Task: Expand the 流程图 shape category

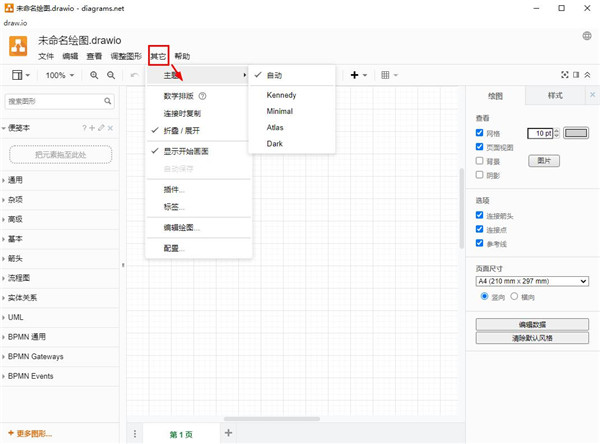Action: click(x=22, y=278)
